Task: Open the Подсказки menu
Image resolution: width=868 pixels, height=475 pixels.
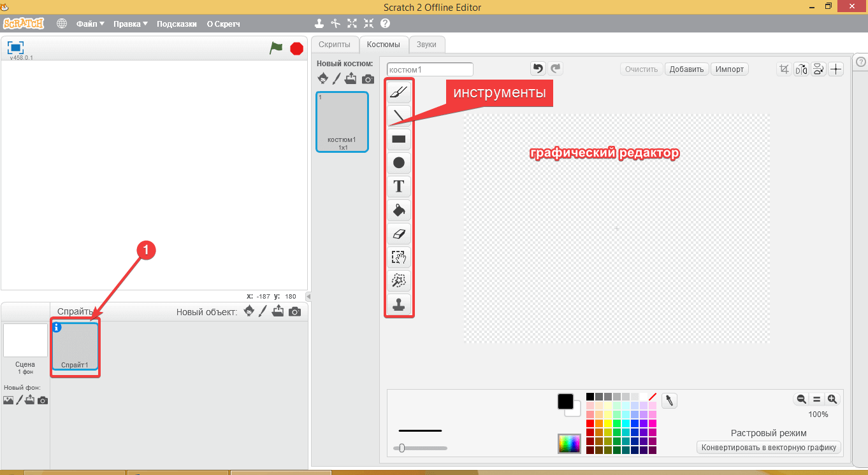Action: pyautogui.click(x=177, y=24)
